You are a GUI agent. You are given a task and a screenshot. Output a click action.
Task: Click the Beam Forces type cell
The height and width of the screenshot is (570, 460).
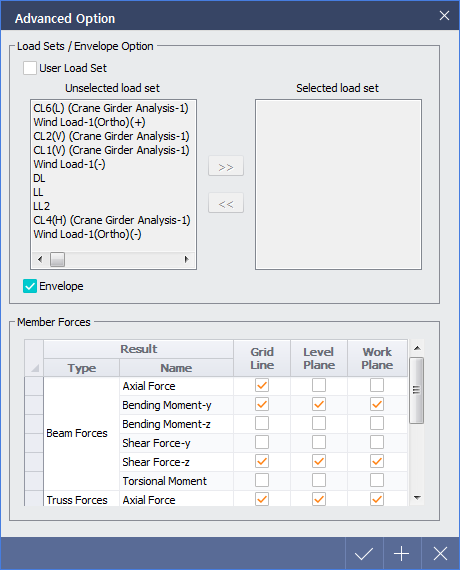(x=81, y=433)
